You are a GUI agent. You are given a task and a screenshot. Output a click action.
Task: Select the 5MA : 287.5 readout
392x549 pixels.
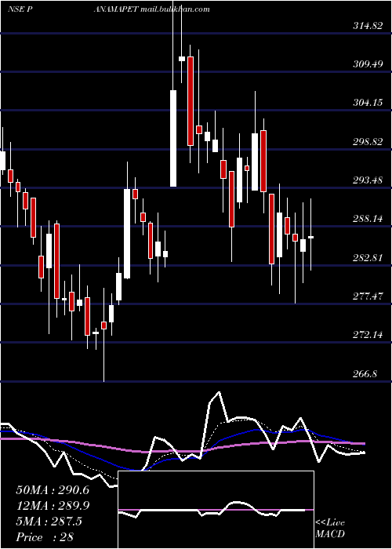pos(49,522)
